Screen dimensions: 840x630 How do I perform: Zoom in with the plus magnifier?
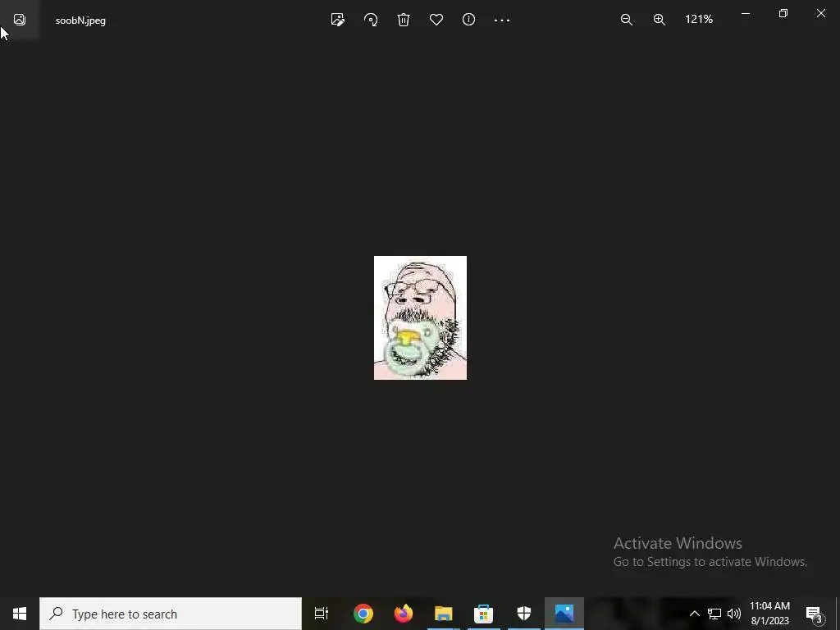660,20
